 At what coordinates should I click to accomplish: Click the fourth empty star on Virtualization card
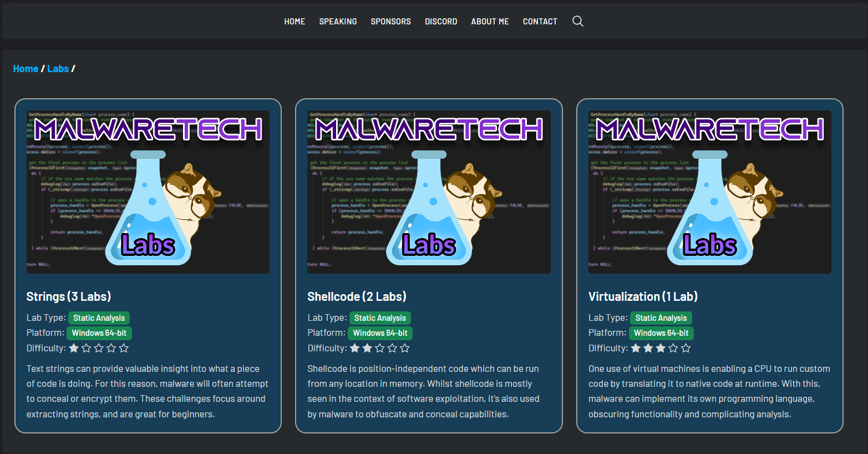pyautogui.click(x=673, y=348)
